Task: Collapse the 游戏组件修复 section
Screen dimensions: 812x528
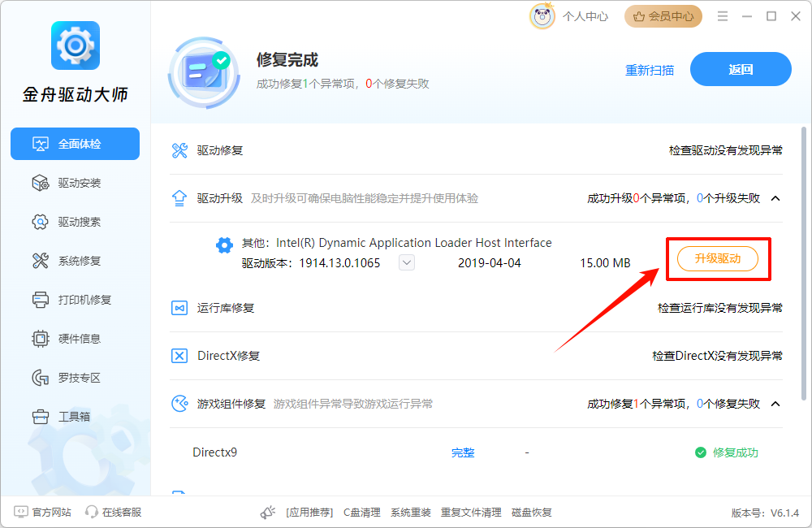Action: point(775,404)
